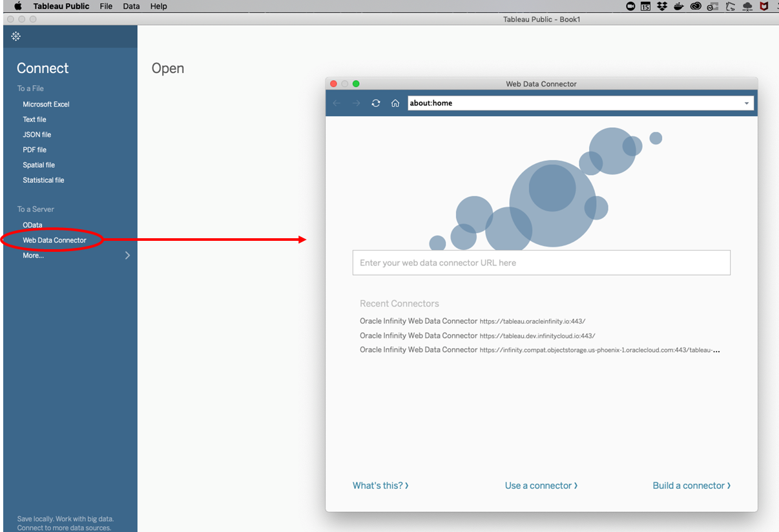Open the Apple menu
779x532 pixels.
tap(18, 6)
